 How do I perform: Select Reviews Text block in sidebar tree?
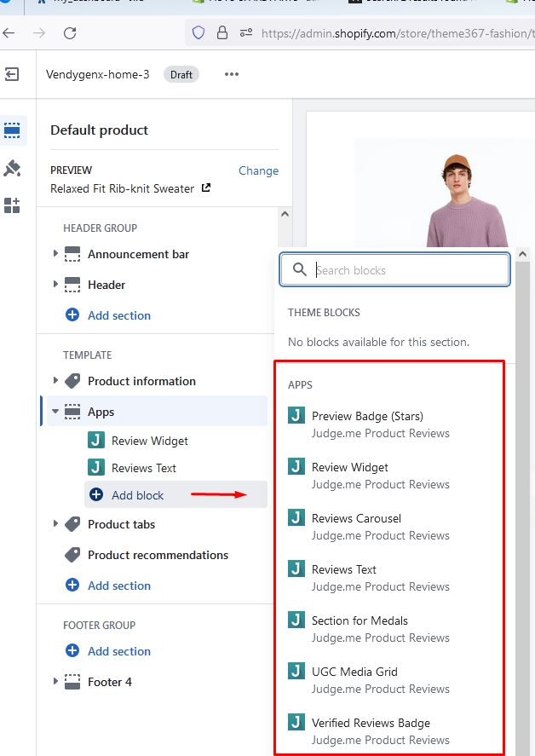(x=144, y=468)
